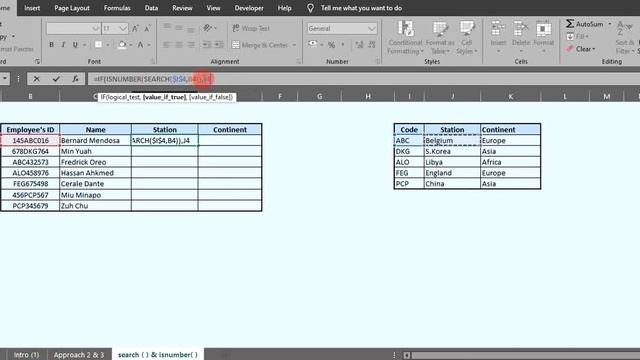Open the View ribbon tab

(213, 8)
